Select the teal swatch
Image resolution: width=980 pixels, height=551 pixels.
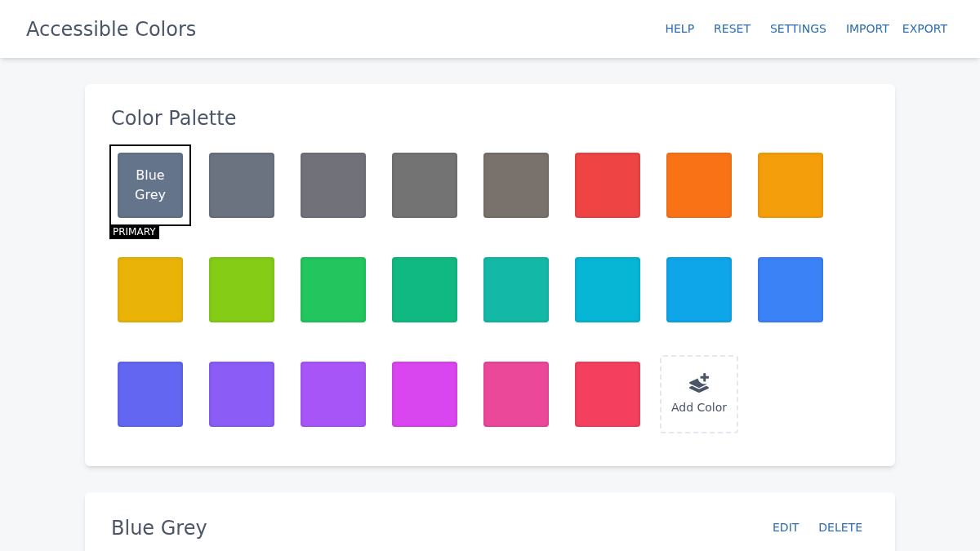[516, 290]
